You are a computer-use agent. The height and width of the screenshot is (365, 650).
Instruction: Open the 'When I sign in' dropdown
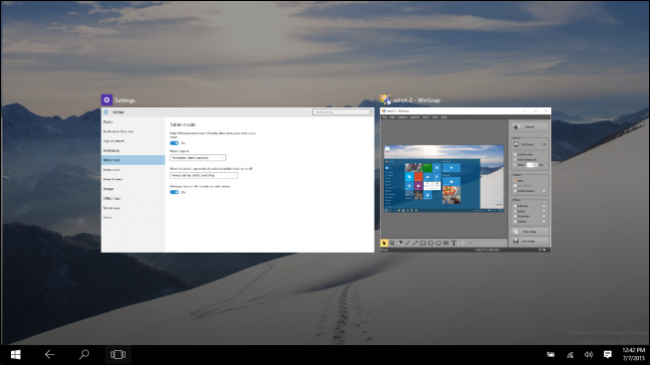198,158
